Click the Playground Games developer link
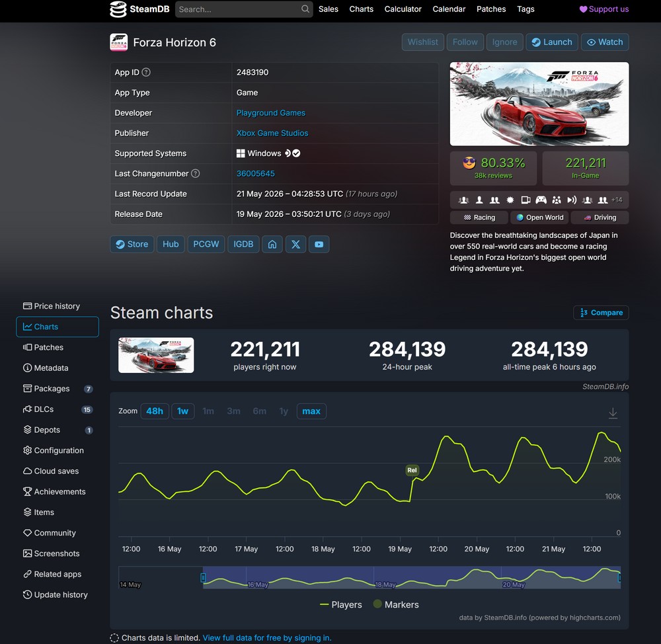The width and height of the screenshot is (661, 644). (270, 113)
